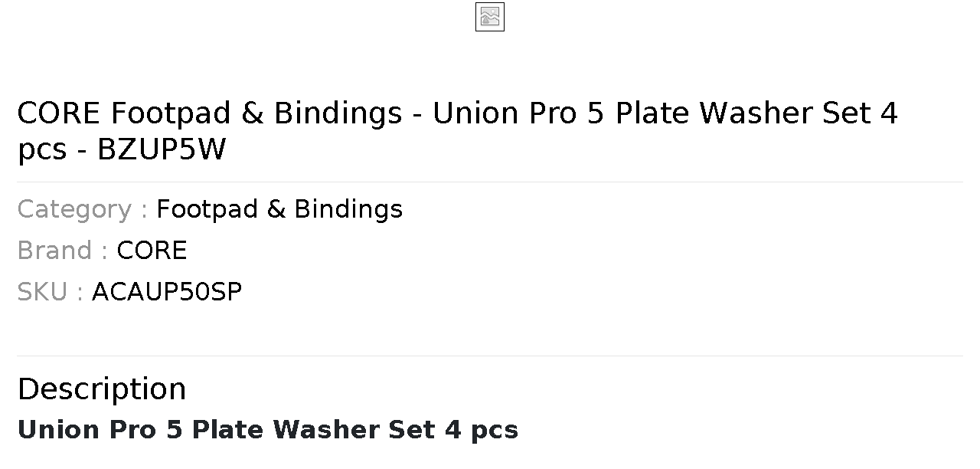The image size is (980, 469).
Task: Open the Footpad & Bindings category link
Action: pos(279,209)
